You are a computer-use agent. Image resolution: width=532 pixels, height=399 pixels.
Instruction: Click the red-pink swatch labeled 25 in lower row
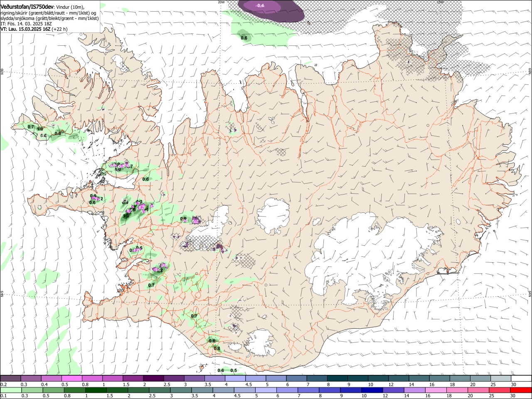[500, 390]
